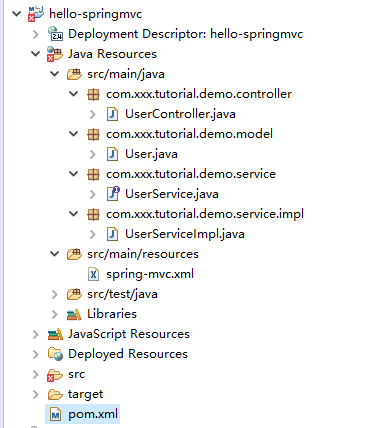Select the src/main/resources label
Viewport: 387px width, 428px height.
[143, 254]
